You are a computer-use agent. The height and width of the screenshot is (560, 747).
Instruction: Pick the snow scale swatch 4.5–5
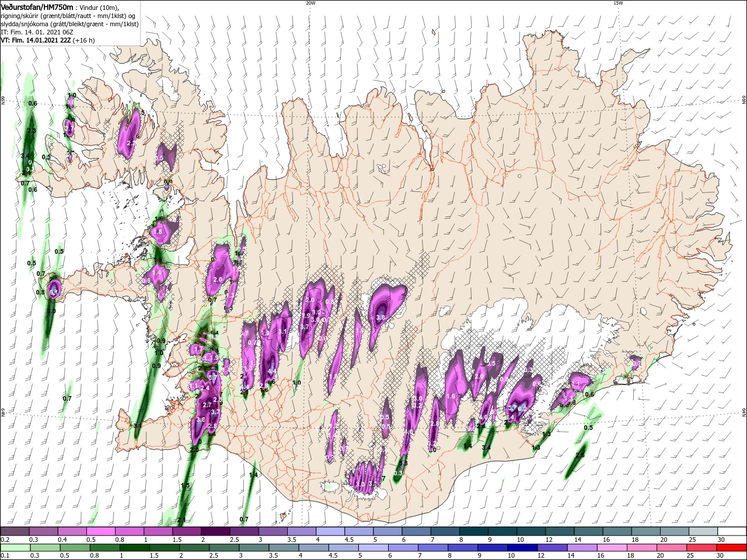(x=359, y=531)
